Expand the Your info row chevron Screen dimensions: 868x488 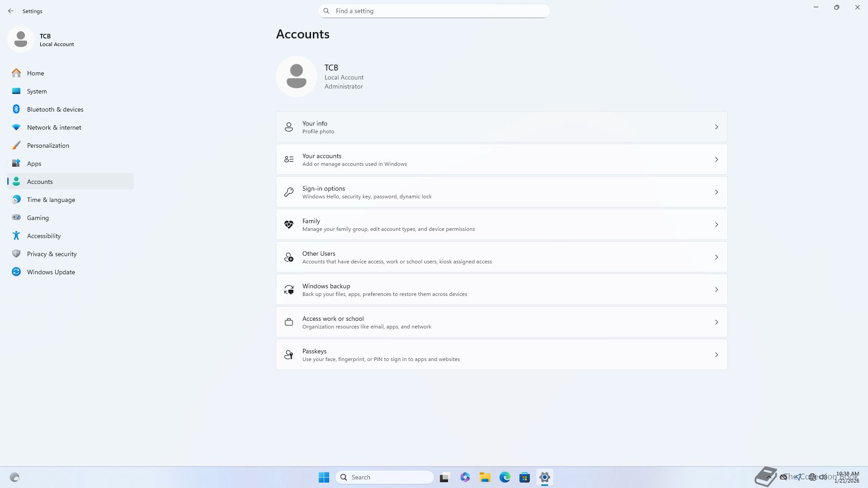716,127
